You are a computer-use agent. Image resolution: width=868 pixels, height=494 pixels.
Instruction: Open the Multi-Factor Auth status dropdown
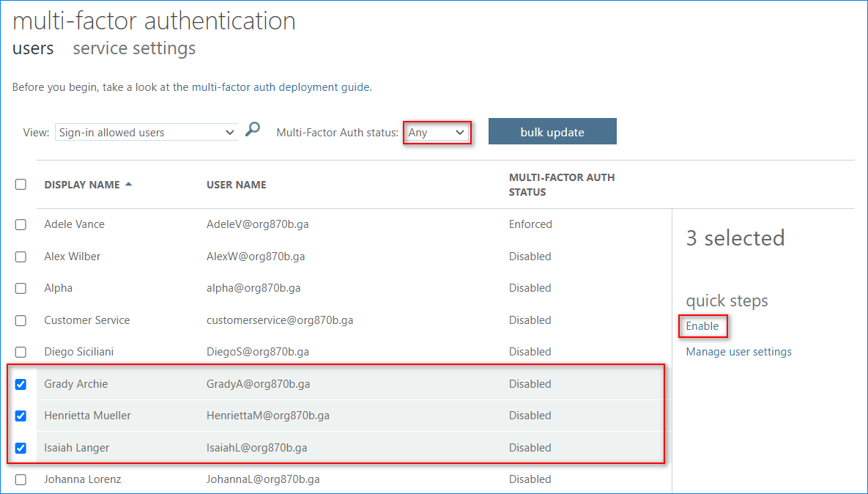pyautogui.click(x=437, y=133)
